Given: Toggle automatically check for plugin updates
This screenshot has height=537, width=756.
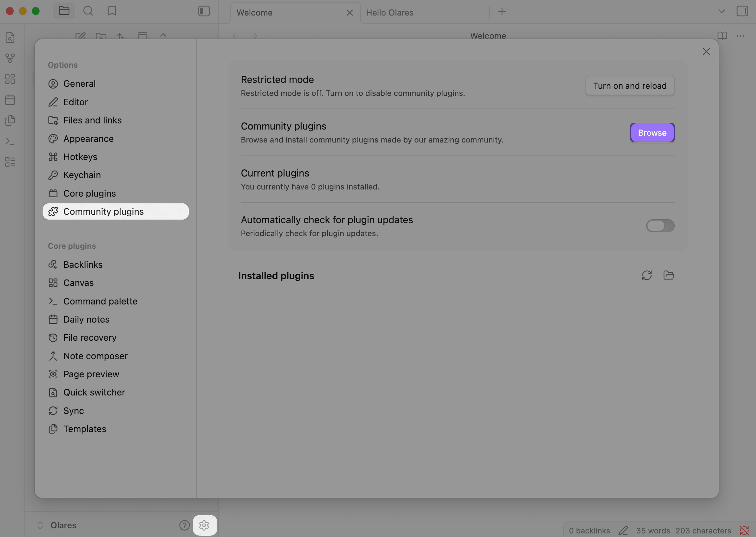Looking at the screenshot, I should click(x=660, y=226).
